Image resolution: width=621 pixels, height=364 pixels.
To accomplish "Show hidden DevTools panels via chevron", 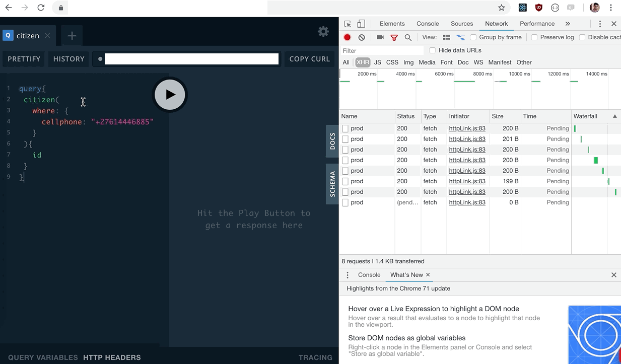I will 568,23.
